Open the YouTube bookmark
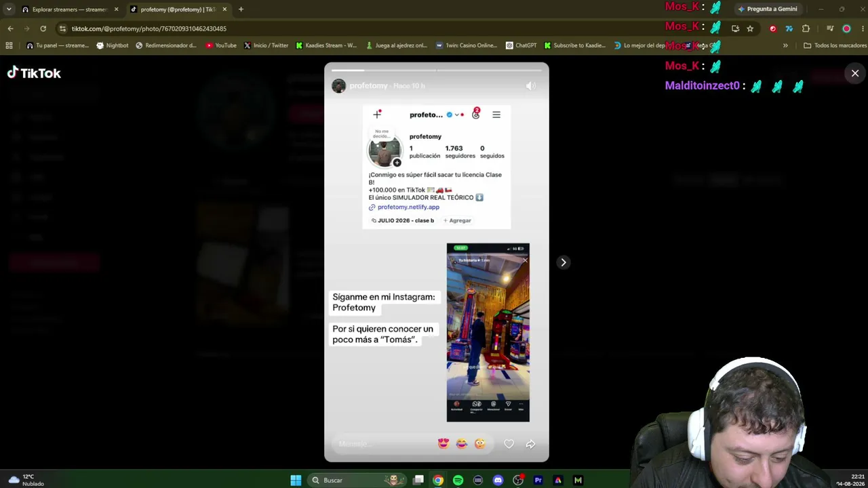The height and width of the screenshot is (488, 868). point(221,45)
